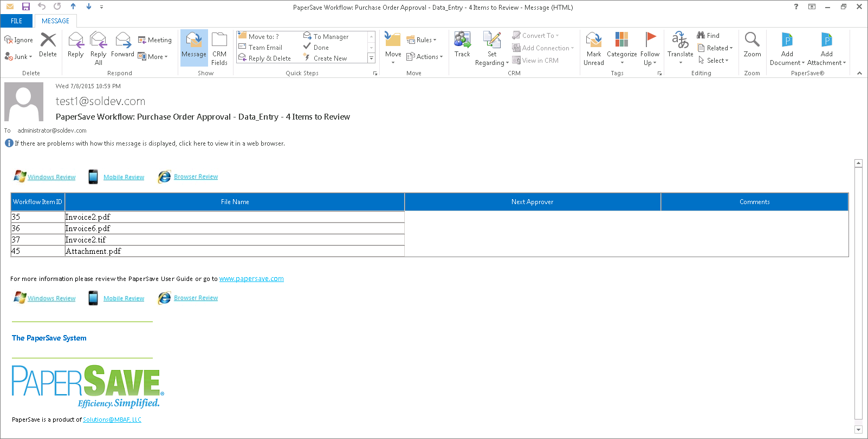Click the Follow Up flag icon
The width and height of the screenshot is (868, 439).
coord(650,40)
